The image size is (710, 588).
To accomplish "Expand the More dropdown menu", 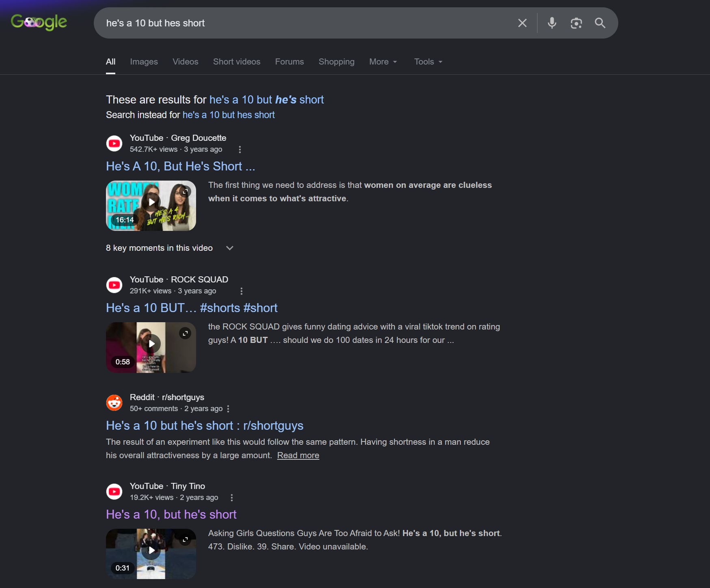I will coord(383,62).
